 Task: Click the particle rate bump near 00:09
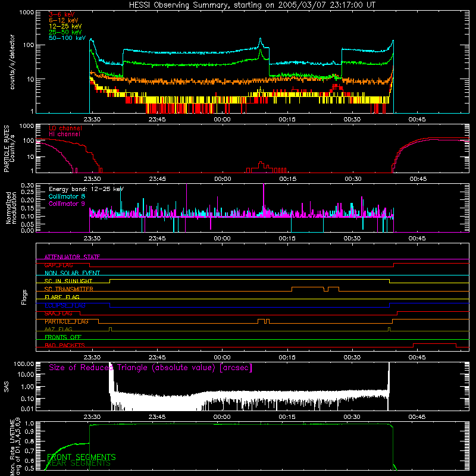(x=261, y=164)
